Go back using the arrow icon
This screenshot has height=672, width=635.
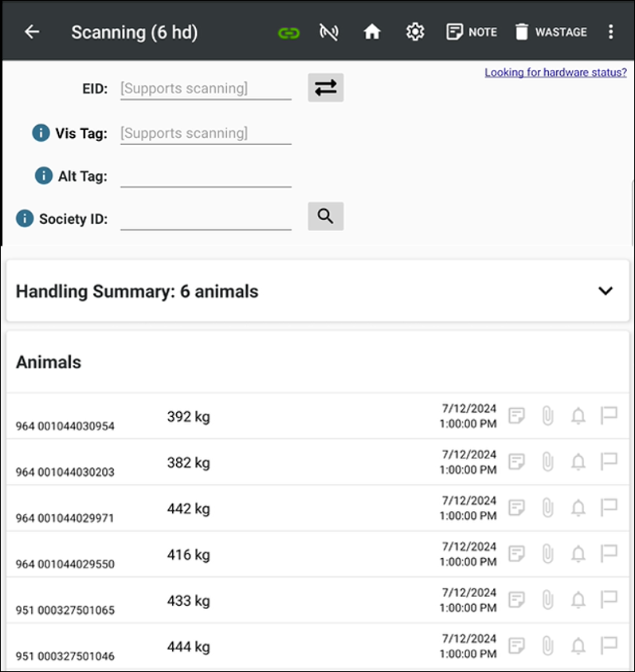coord(32,32)
